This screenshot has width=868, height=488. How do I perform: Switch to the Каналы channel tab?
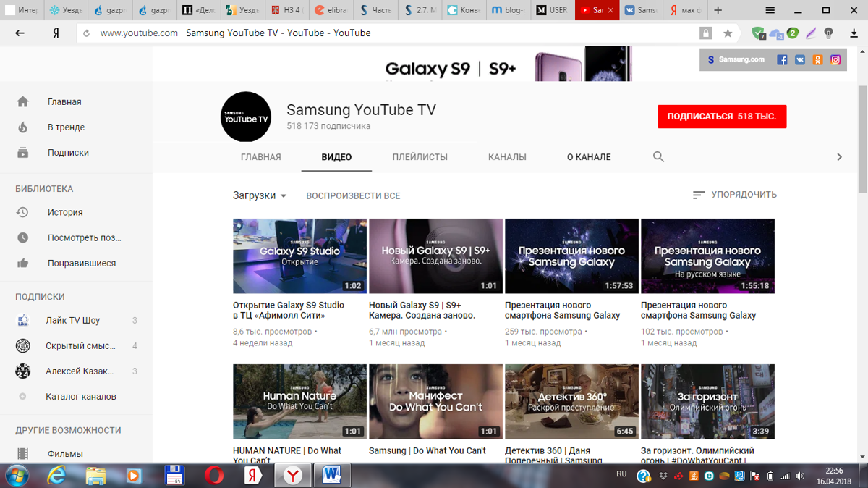(x=507, y=157)
